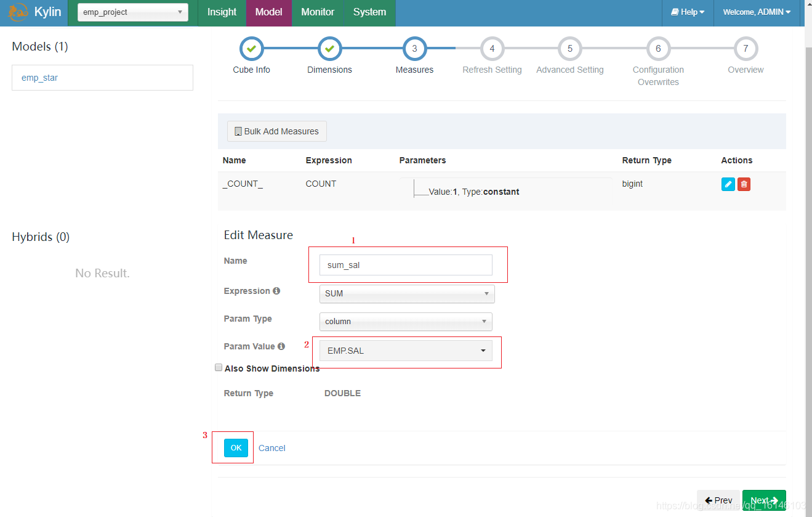Jump to step 5 Advanced Setting
This screenshot has width=812, height=517.
tap(570, 49)
